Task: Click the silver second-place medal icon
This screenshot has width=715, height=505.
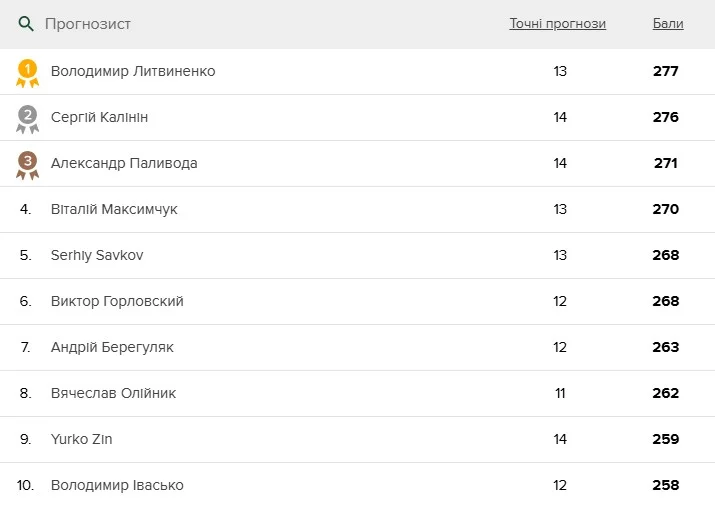Action: 28,119
